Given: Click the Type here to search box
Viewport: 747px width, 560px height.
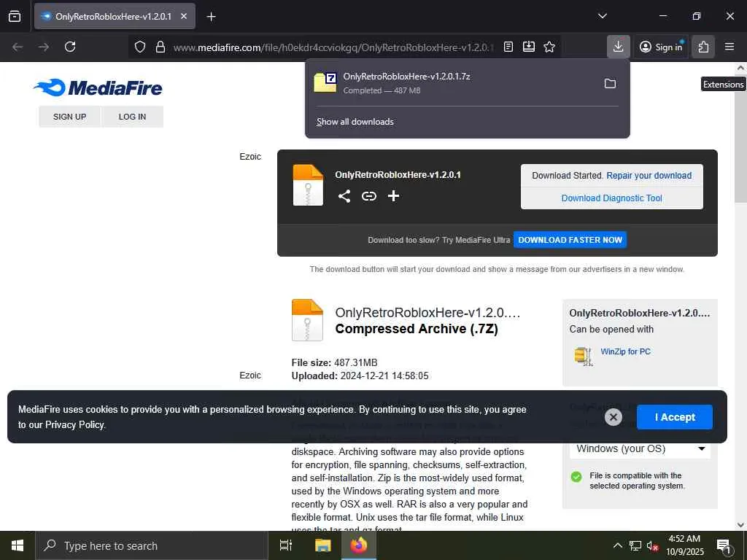Looking at the screenshot, I should coord(152,545).
